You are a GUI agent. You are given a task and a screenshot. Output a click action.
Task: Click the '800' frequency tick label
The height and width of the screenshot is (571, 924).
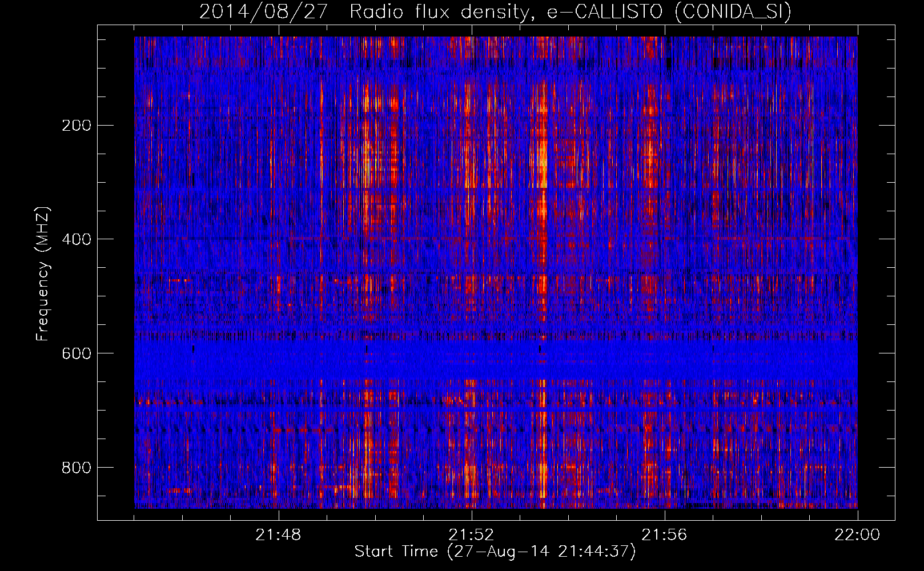click(x=76, y=468)
